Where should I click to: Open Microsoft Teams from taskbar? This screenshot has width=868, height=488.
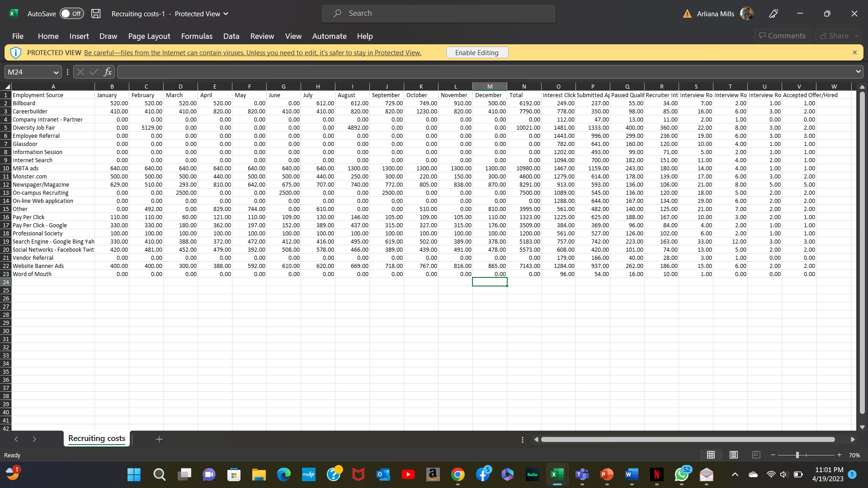tap(582, 474)
